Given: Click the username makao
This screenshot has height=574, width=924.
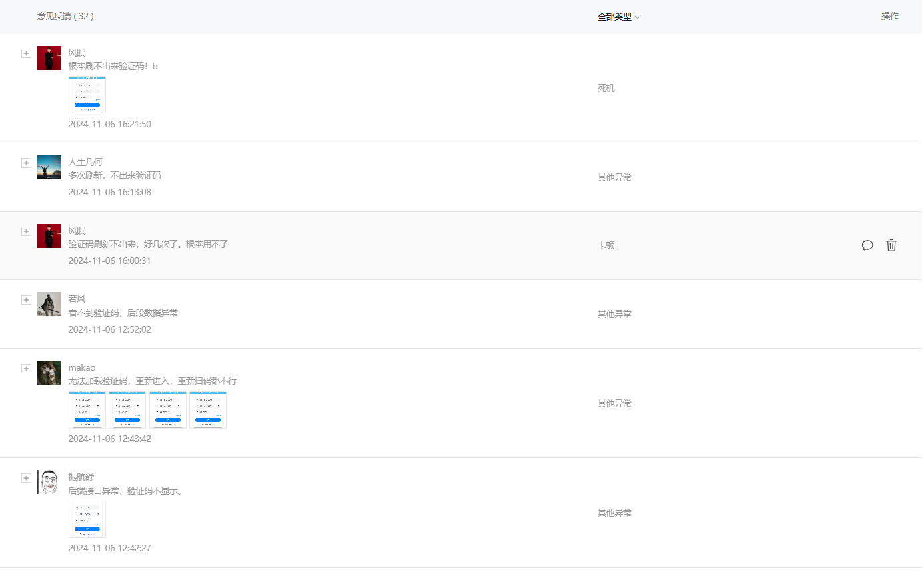Looking at the screenshot, I should (82, 367).
